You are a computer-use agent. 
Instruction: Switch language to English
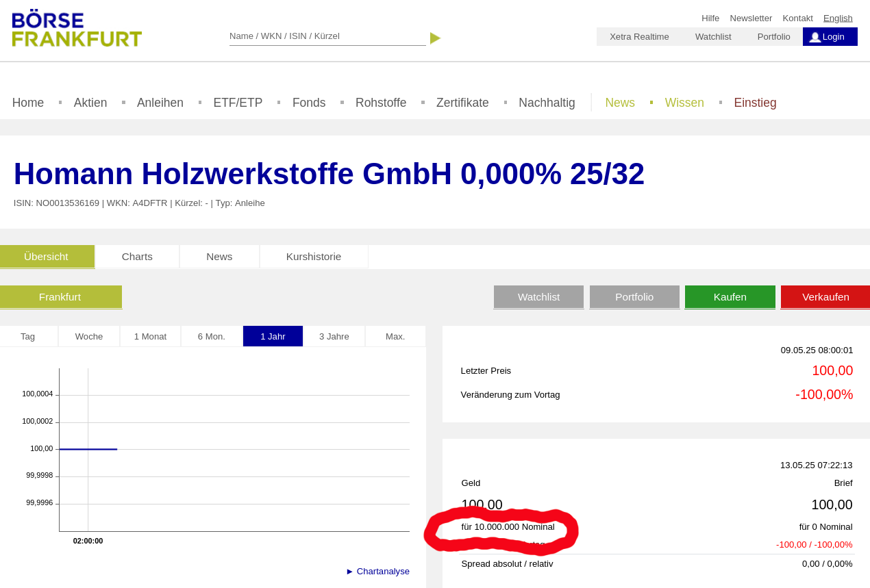pyautogui.click(x=838, y=18)
